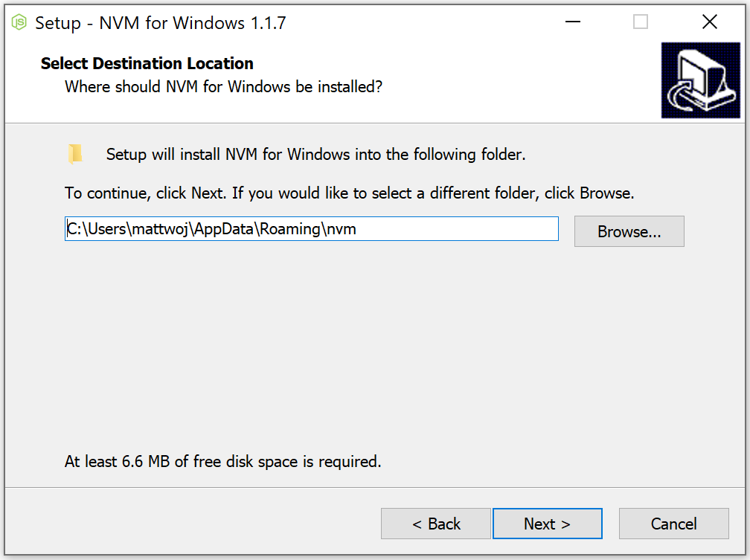This screenshot has width=750, height=560.
Task: Open the Browse dialog for destination folder
Action: point(629,231)
